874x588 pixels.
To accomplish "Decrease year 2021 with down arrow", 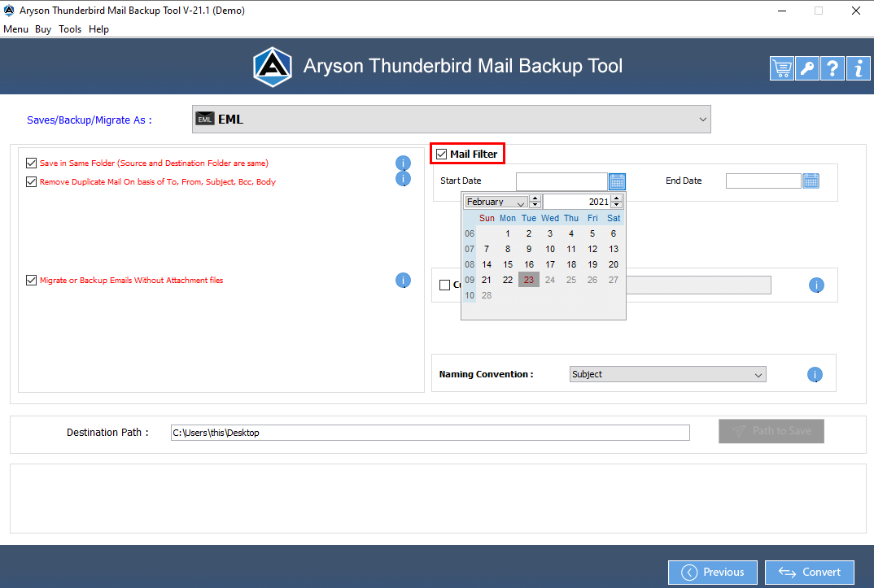I will click(x=617, y=205).
